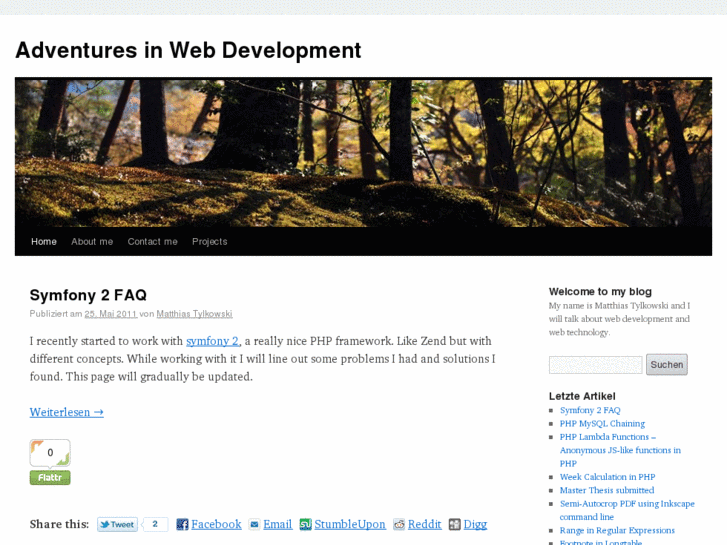Click the Adventures in Web Development title
The width and height of the screenshot is (727, 545).
click(x=188, y=50)
